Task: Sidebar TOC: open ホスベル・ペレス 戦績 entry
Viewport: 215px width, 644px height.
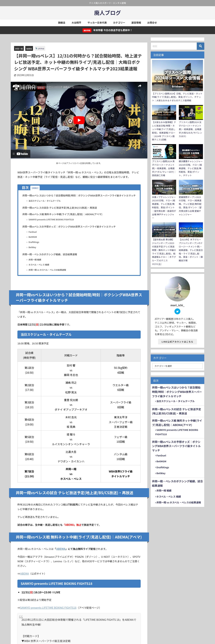Action: pos(168,497)
